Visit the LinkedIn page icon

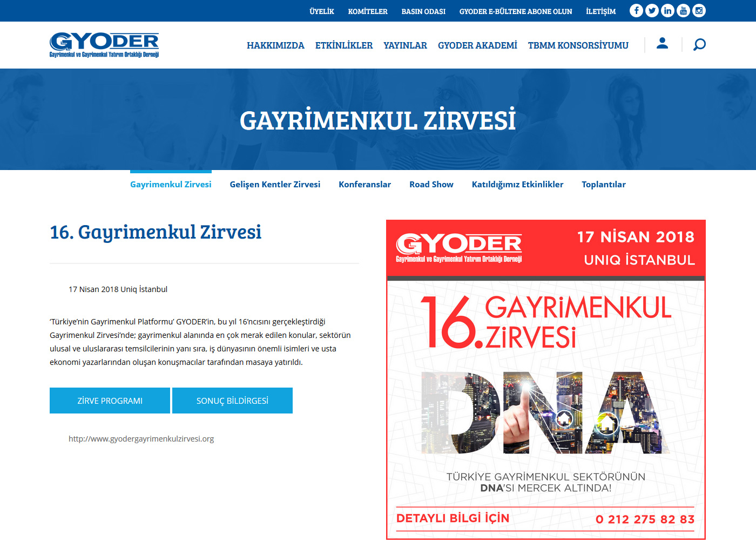667,10
